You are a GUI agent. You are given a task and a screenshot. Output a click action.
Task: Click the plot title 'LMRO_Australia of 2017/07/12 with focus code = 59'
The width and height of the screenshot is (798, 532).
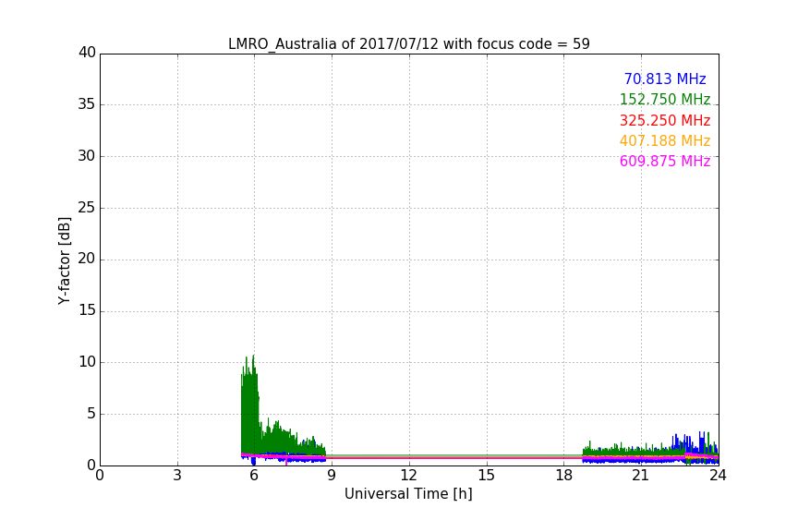pos(408,43)
